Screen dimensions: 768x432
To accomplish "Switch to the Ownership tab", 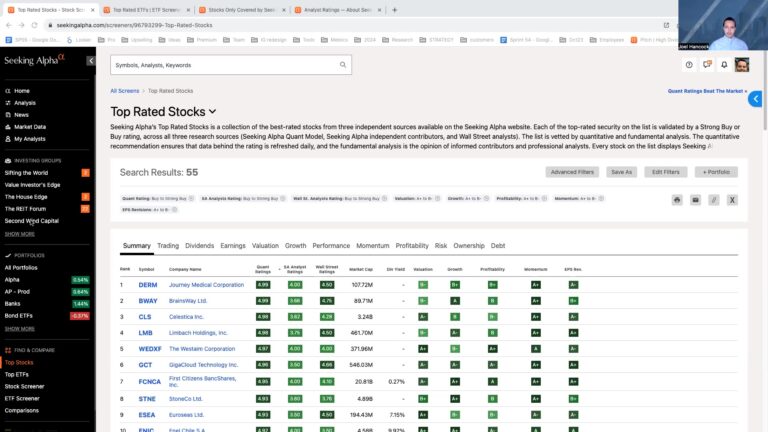I will coord(469,246).
